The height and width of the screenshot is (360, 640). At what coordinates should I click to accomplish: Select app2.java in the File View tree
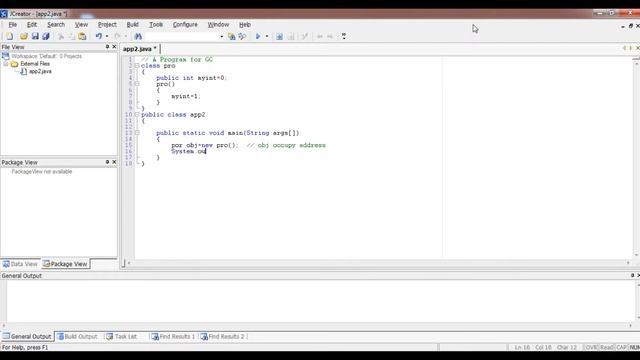pyautogui.click(x=36, y=71)
